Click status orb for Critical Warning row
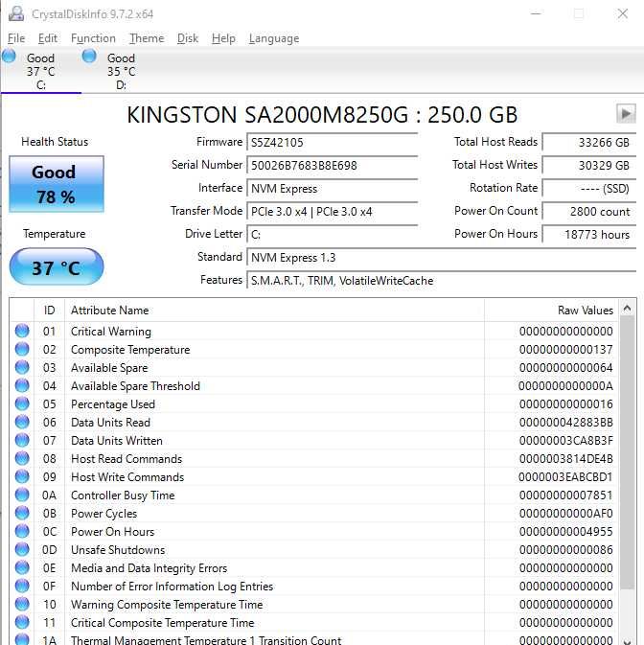Viewport: 644px width, 645px height. click(22, 331)
